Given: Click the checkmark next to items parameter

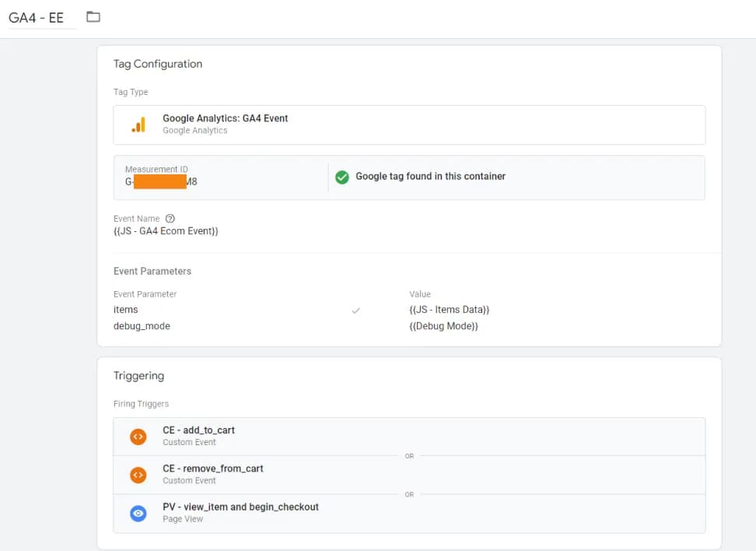Looking at the screenshot, I should coord(355,311).
